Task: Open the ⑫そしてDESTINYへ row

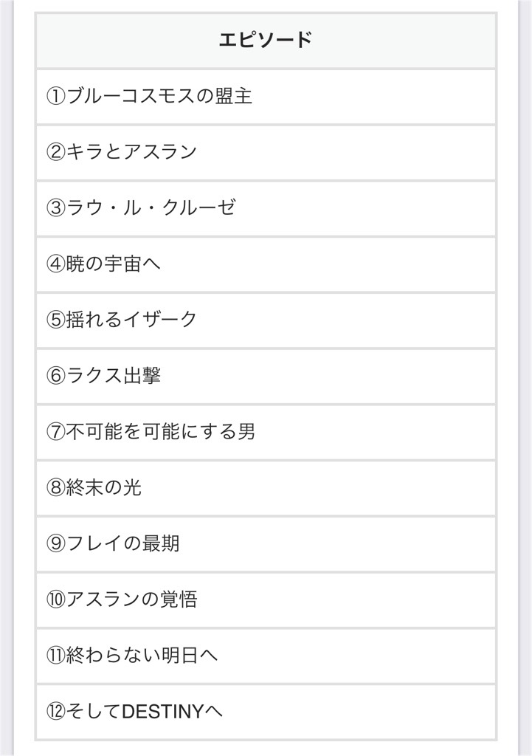Action: pos(266,712)
